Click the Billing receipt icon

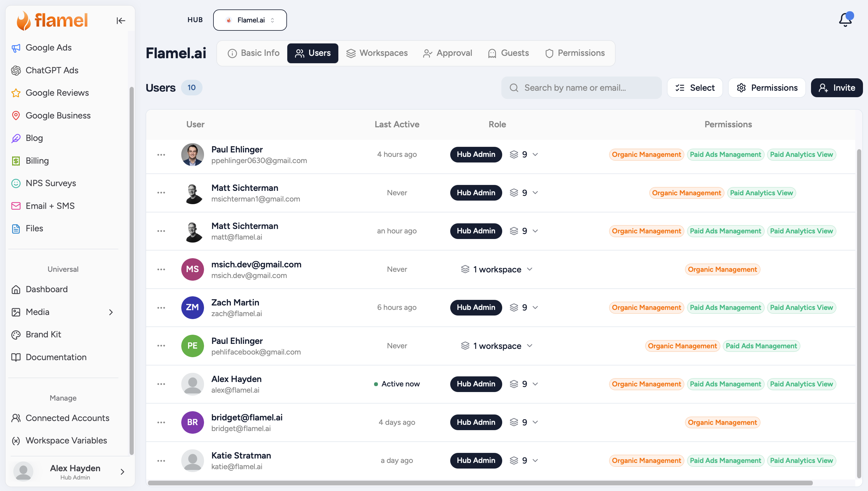tap(16, 161)
